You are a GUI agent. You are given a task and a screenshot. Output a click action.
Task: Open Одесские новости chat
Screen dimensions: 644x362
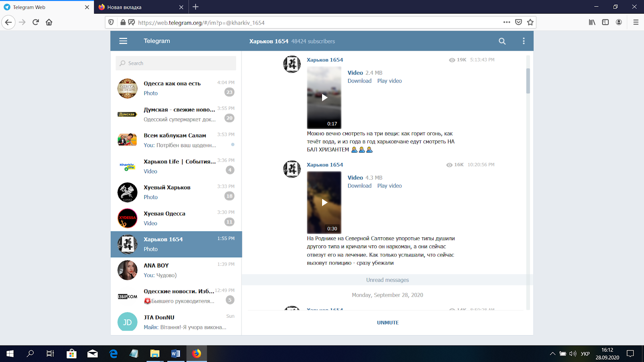(x=176, y=296)
